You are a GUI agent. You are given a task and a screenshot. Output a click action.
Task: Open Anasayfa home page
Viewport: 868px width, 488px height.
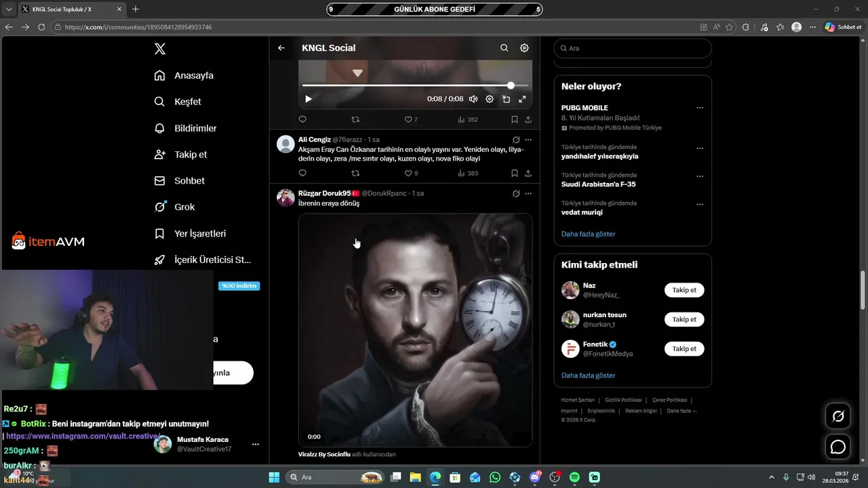pos(184,75)
